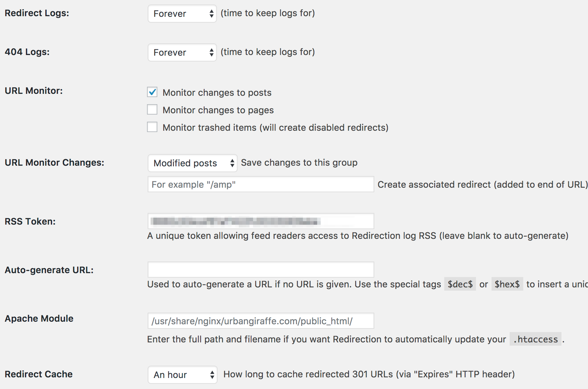Expand the "Modified posts" group dropdown
588x389 pixels.
(188, 163)
